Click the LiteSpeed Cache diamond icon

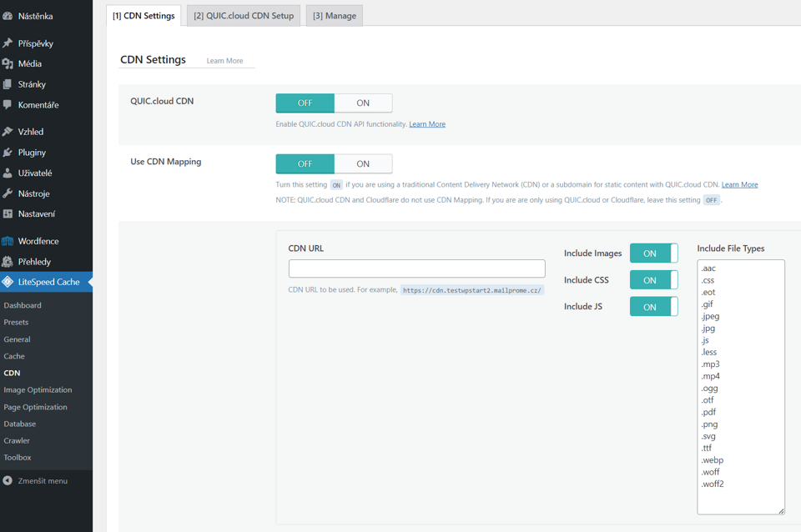tap(8, 282)
